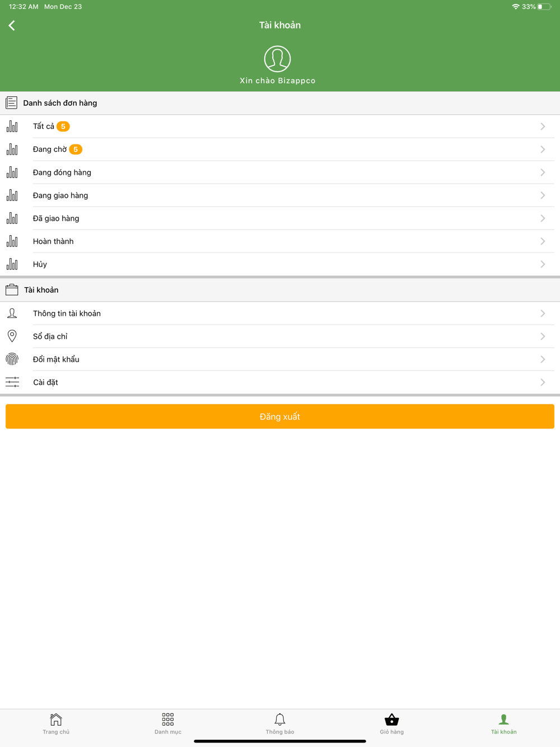Tap the battery indicator in status bar
This screenshot has height=747, width=560.
544,7
